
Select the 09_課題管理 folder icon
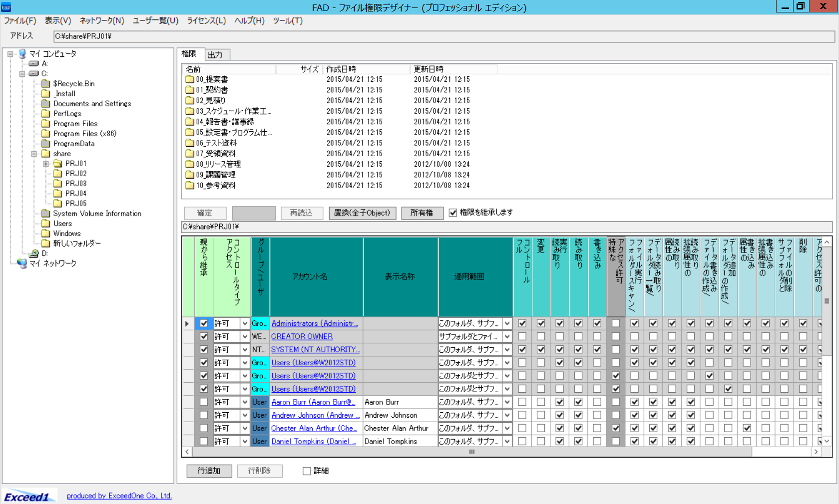[190, 175]
